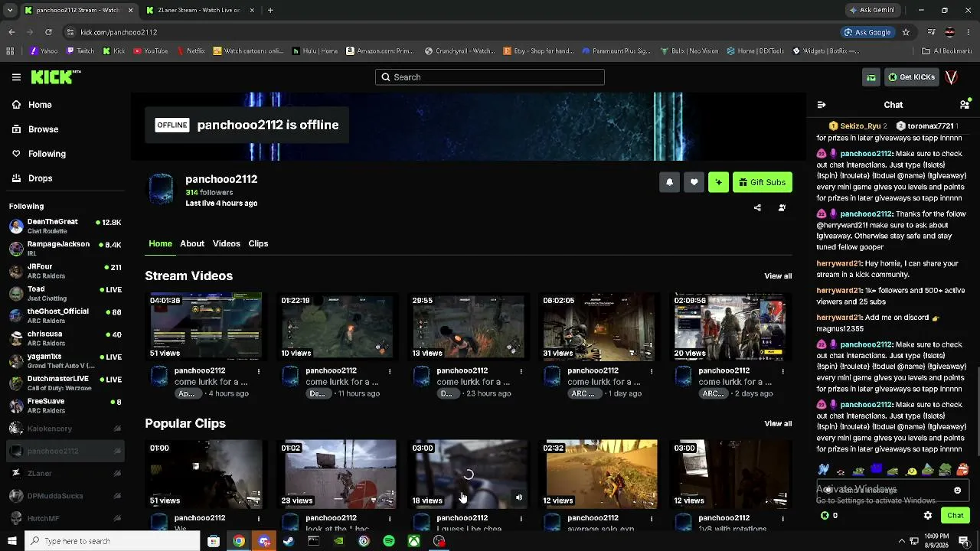
Task: Open options menu for the 4 hours ago video
Action: coord(259,371)
